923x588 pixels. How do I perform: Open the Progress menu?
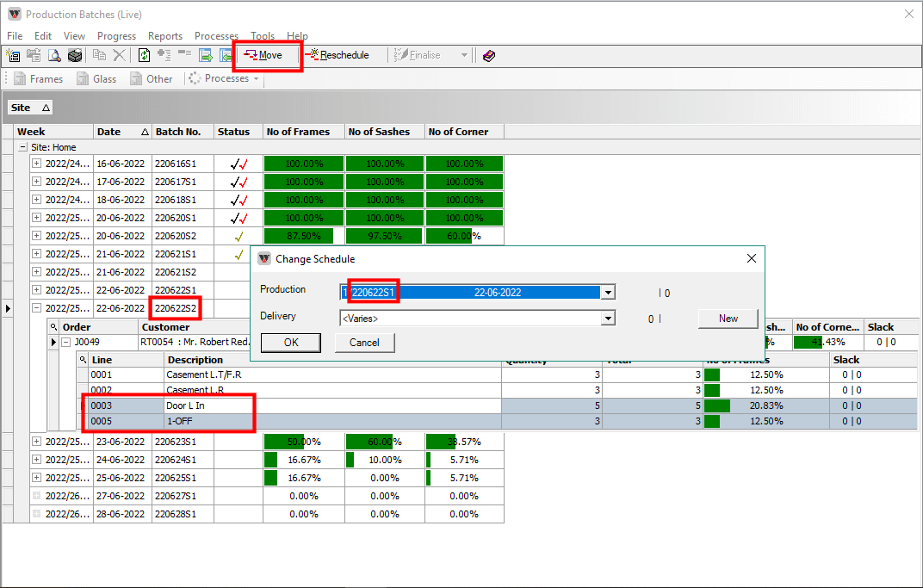pyautogui.click(x=116, y=36)
